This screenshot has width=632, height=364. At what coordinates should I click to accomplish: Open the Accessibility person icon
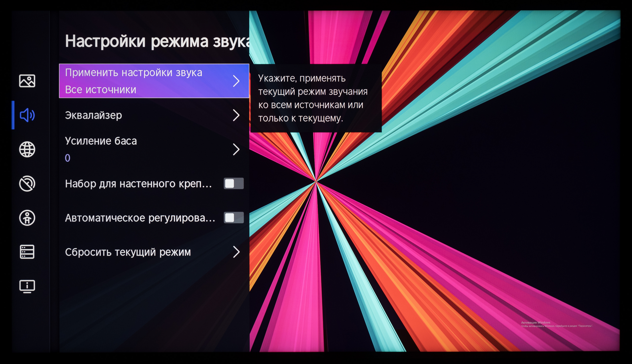(x=27, y=218)
